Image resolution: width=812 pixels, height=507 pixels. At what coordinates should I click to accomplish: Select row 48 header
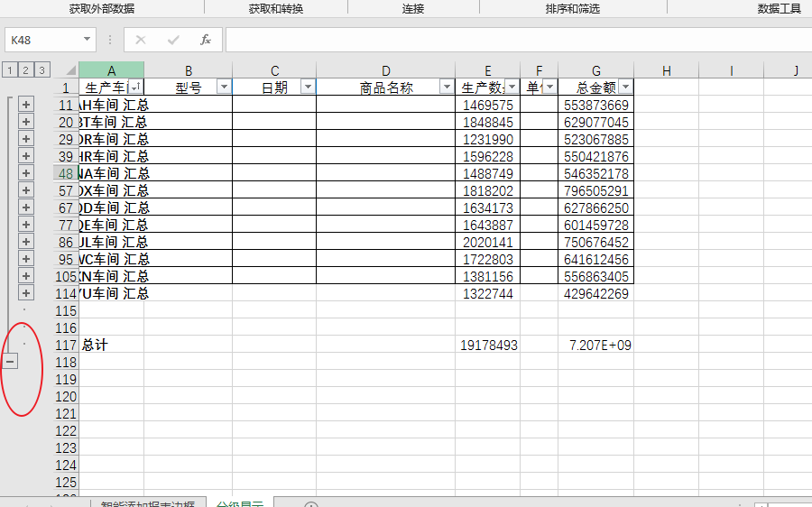[x=66, y=173]
